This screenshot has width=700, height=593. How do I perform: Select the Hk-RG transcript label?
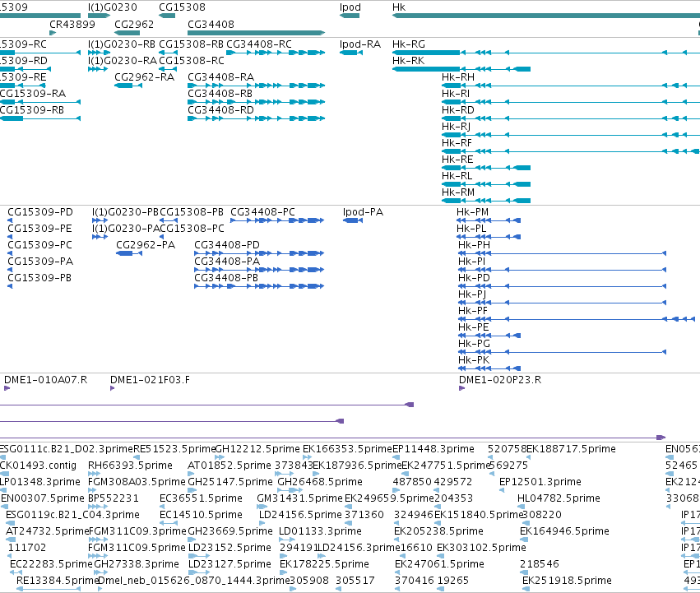click(409, 44)
